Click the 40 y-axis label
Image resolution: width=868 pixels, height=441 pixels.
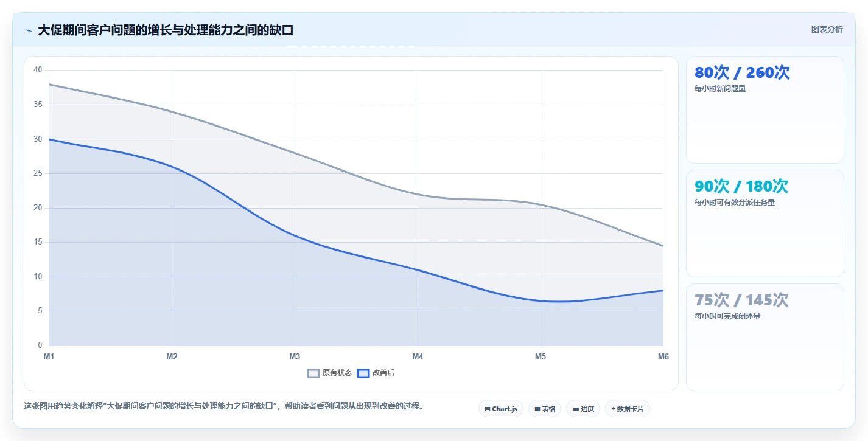[38, 70]
